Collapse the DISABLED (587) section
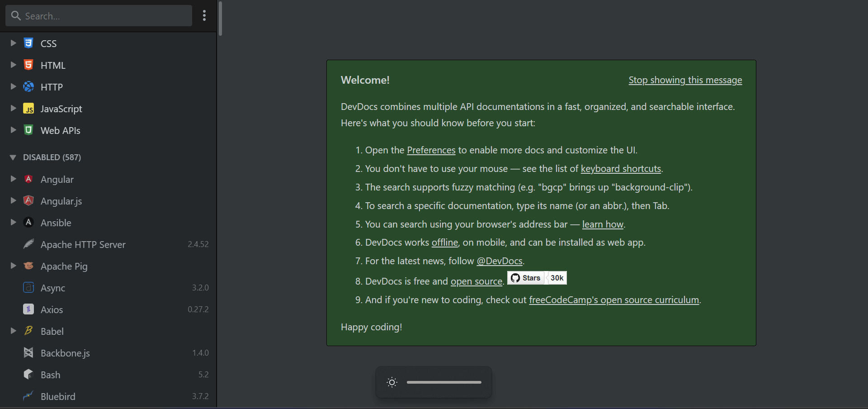The height and width of the screenshot is (409, 868). (13, 157)
